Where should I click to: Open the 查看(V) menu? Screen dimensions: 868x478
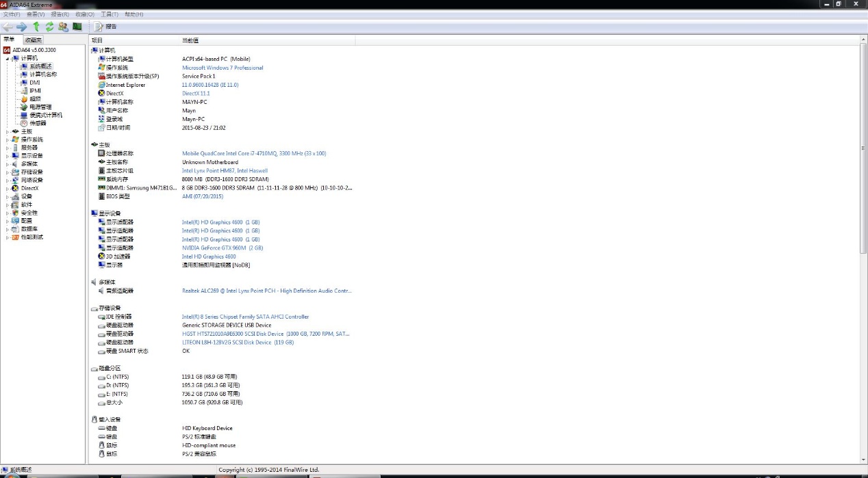click(x=36, y=14)
